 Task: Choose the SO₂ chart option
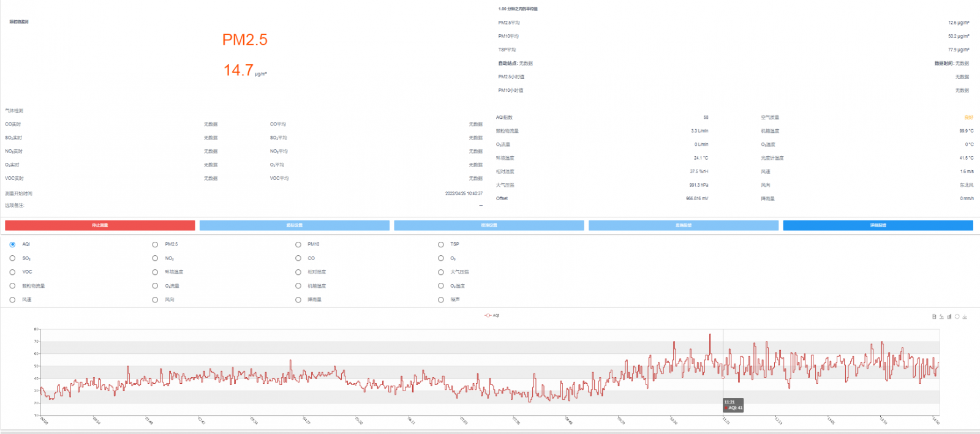coord(12,258)
